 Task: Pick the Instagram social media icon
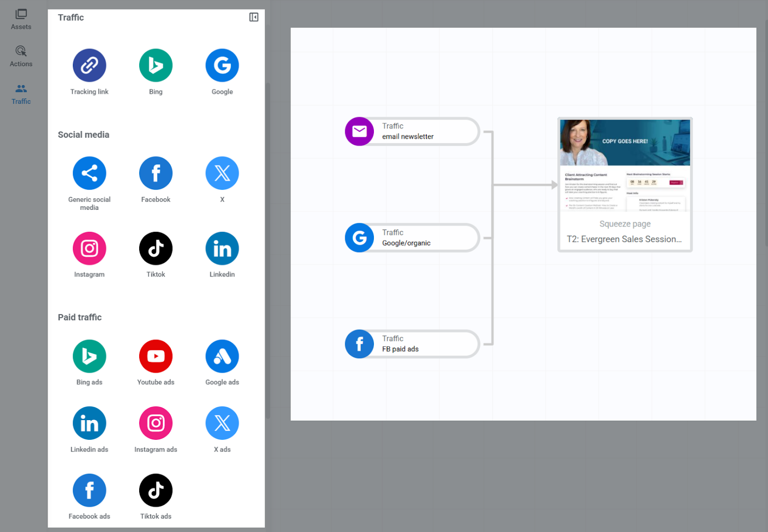click(89, 248)
